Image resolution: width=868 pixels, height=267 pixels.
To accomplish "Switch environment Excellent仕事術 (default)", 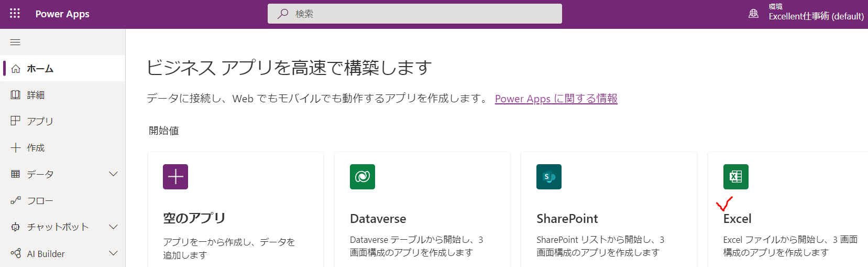I will pos(816,16).
